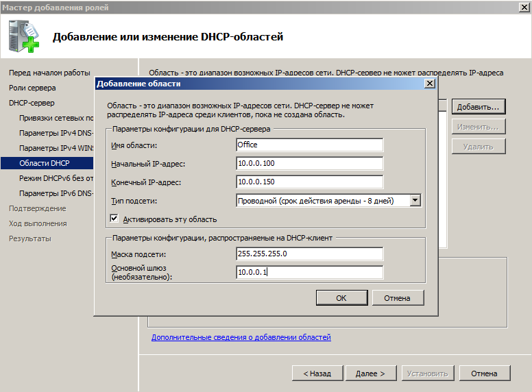Go back with the '< Назад' button
Screen dimensions: 532x392
pos(317,373)
